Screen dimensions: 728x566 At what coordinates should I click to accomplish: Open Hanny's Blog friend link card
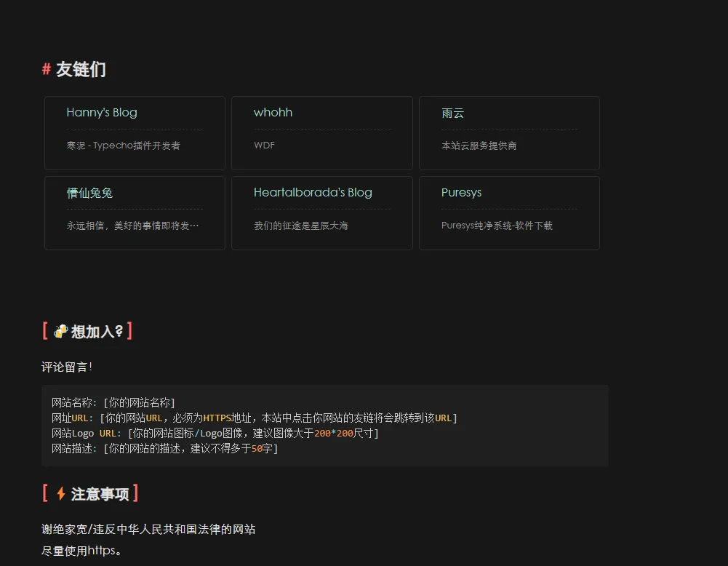point(135,132)
